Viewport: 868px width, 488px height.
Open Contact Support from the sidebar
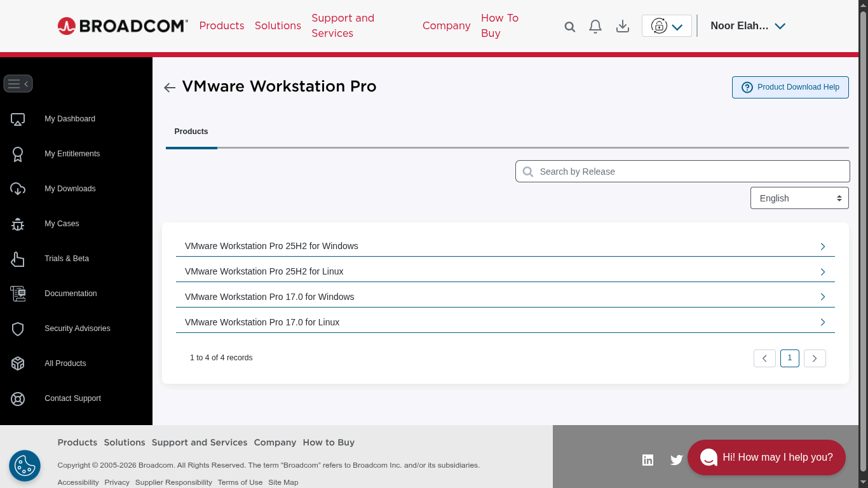[72, 398]
